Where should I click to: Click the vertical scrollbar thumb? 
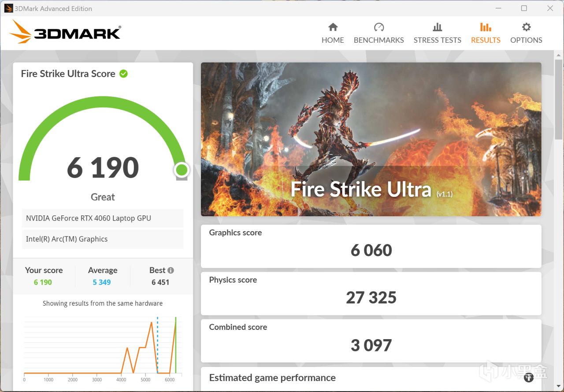pyautogui.click(x=559, y=100)
